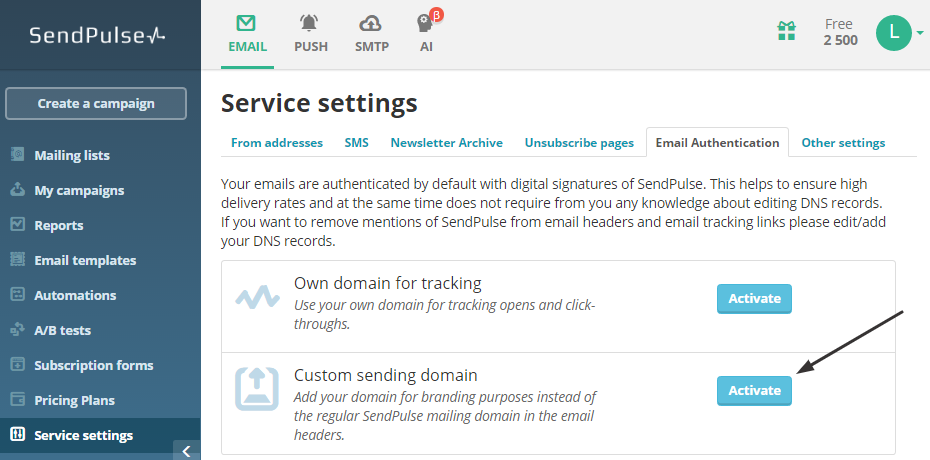Collapse the sidebar with the chevron button
930x460 pixels.
coord(186,451)
